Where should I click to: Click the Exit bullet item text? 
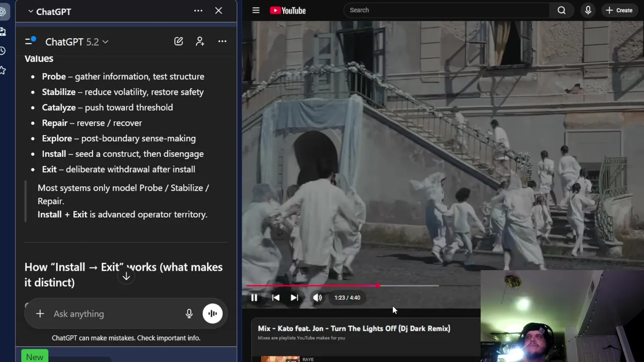(x=118, y=169)
